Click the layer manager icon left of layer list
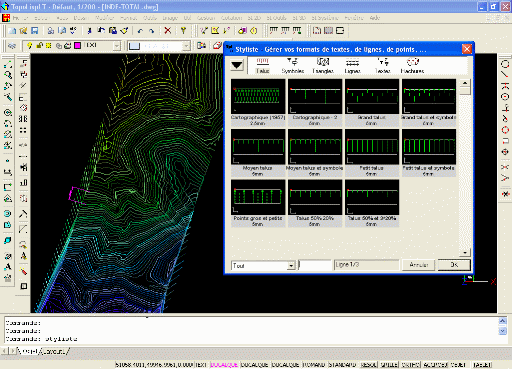Screen dimensions: 512x369 (12, 46)
